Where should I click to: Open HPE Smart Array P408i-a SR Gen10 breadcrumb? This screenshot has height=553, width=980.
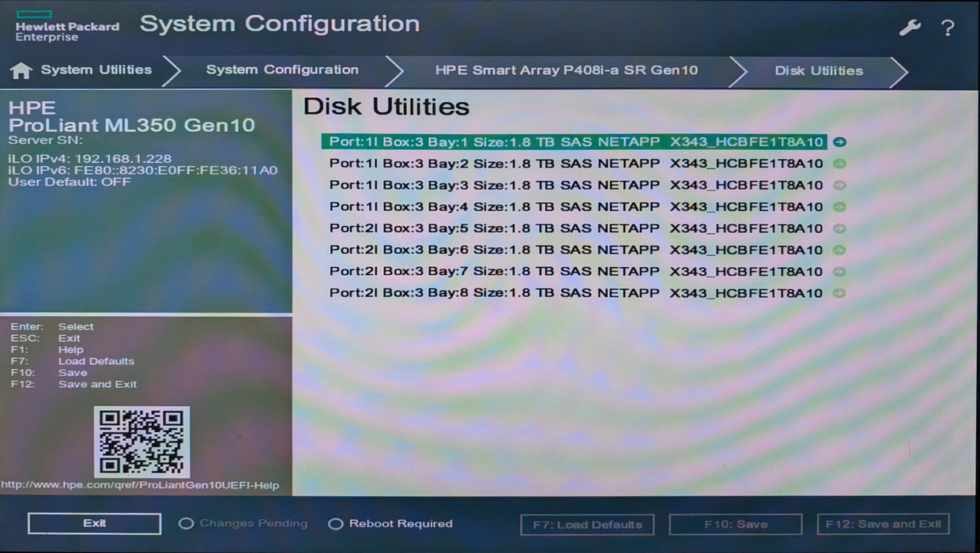tap(567, 70)
